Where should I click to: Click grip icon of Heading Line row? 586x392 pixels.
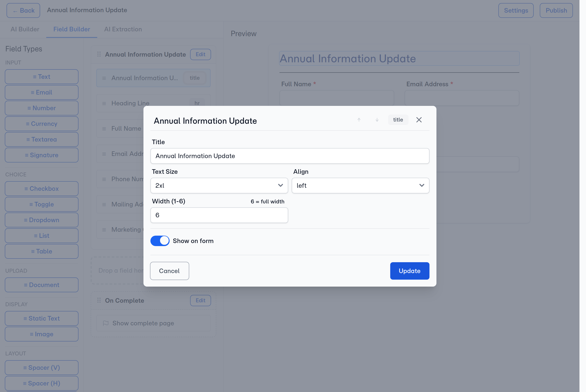(104, 103)
